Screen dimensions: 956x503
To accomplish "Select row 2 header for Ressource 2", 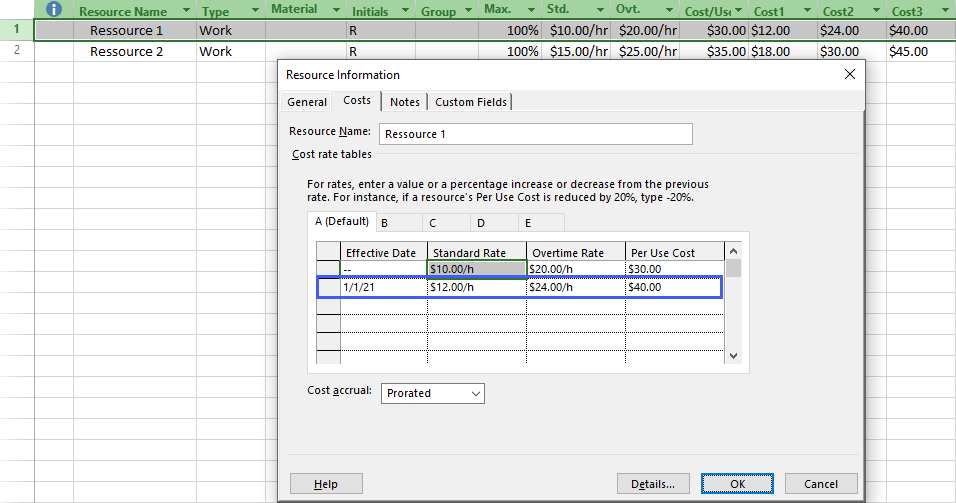I will [16, 51].
